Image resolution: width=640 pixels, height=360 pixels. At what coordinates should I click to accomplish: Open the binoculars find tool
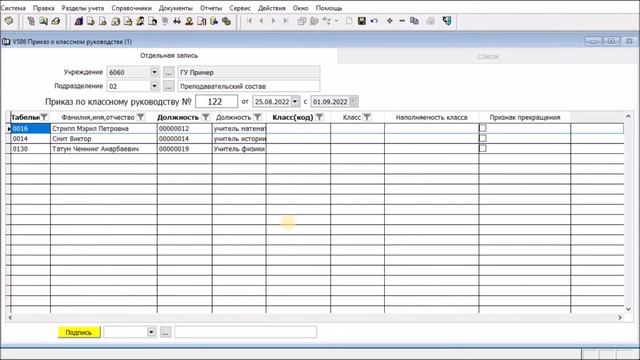tap(177, 21)
